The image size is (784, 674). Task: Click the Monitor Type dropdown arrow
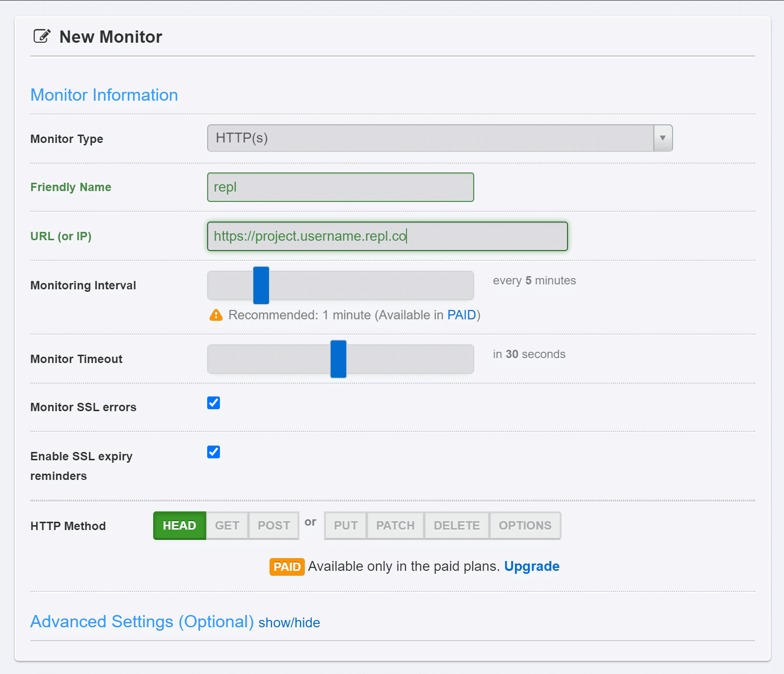(663, 138)
